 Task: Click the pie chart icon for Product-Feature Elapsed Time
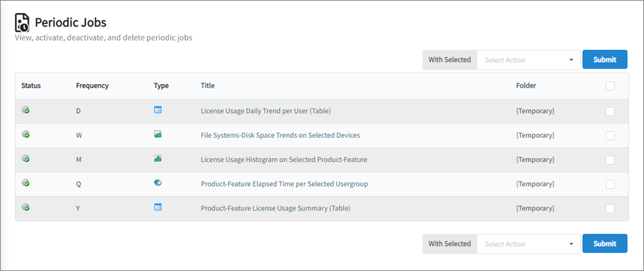coord(158,183)
